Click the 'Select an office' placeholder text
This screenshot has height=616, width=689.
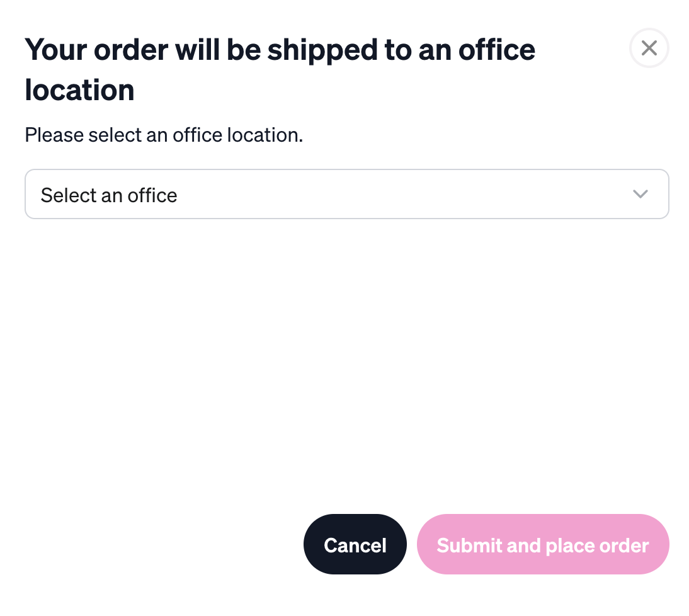click(x=109, y=195)
